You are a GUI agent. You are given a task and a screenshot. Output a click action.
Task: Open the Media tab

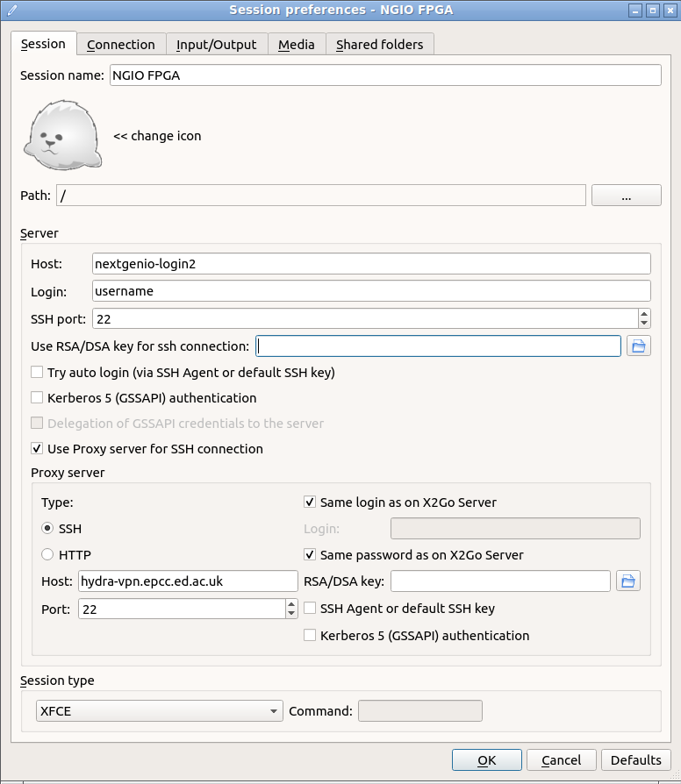click(x=297, y=45)
